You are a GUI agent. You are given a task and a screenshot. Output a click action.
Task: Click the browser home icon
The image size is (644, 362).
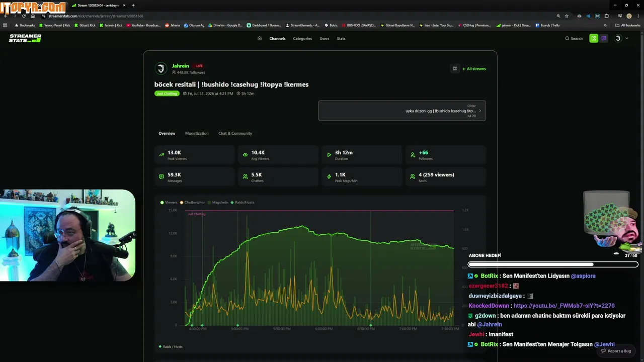33,16
